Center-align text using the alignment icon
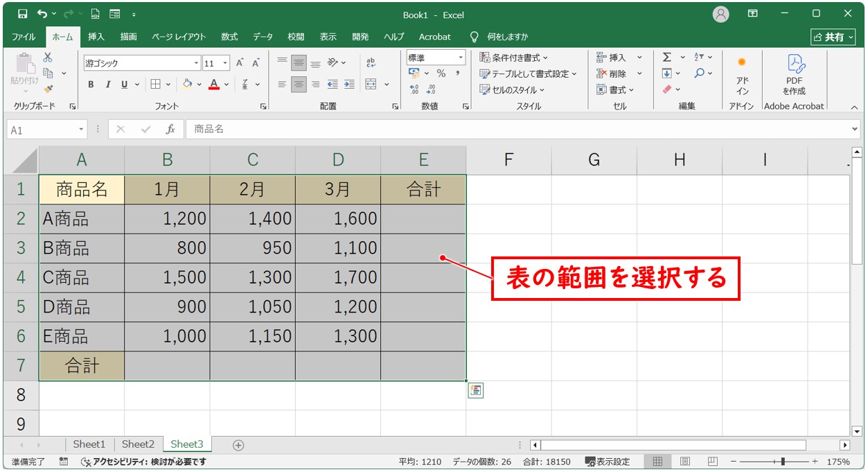The height and width of the screenshot is (472, 868). click(299, 85)
